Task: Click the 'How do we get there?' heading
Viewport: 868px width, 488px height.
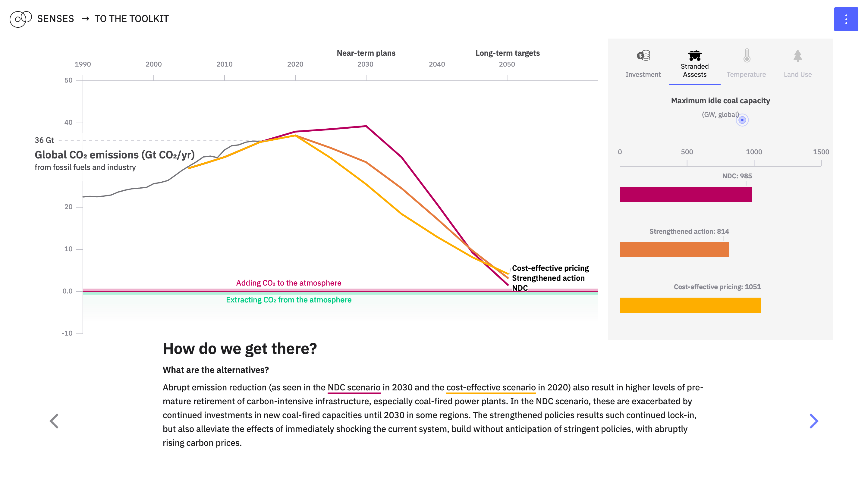Action: (x=240, y=349)
